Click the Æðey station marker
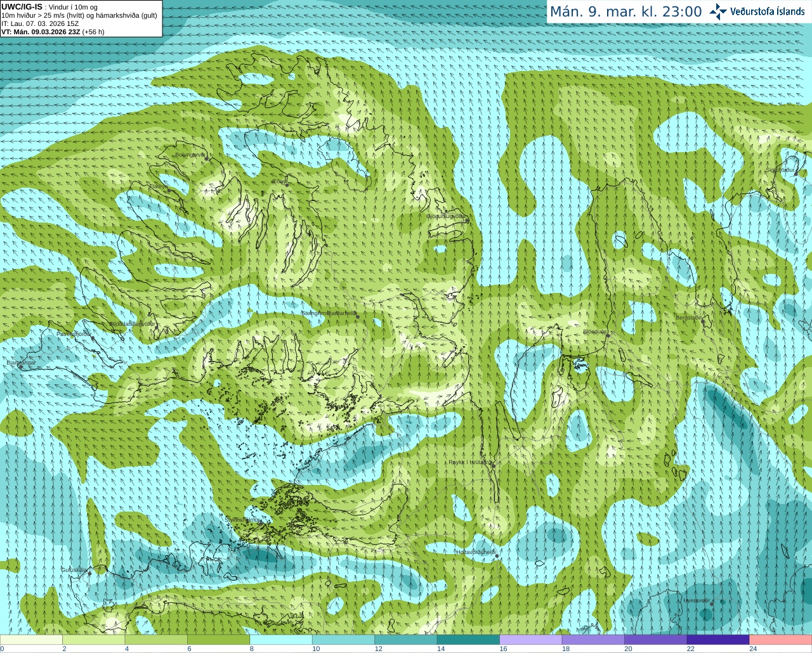Image resolution: width=812 pixels, height=653 pixels. [x=287, y=184]
